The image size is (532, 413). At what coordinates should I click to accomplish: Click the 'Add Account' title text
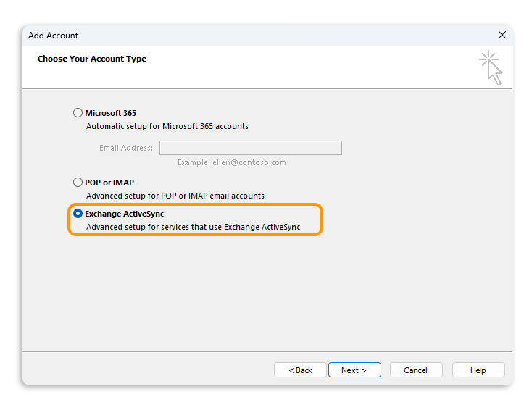pyautogui.click(x=53, y=36)
